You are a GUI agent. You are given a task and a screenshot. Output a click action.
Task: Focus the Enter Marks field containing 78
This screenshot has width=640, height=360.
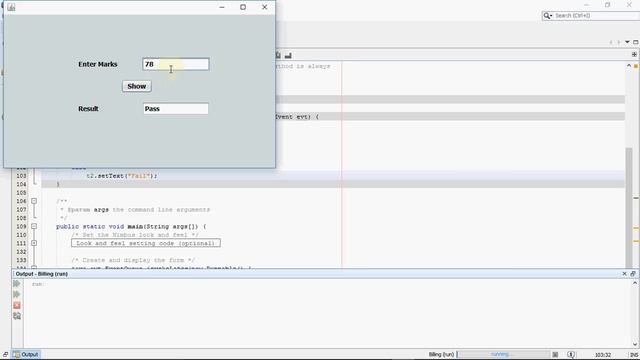point(176,64)
